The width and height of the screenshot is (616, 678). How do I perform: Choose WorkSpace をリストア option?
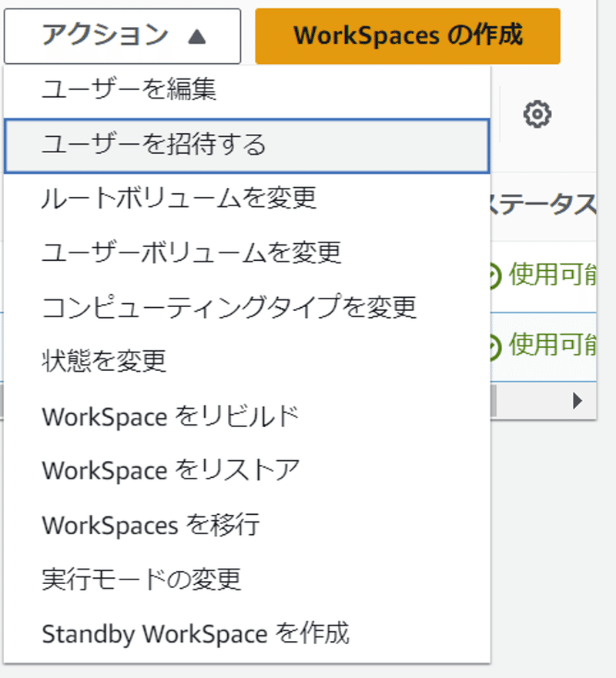[246, 470]
